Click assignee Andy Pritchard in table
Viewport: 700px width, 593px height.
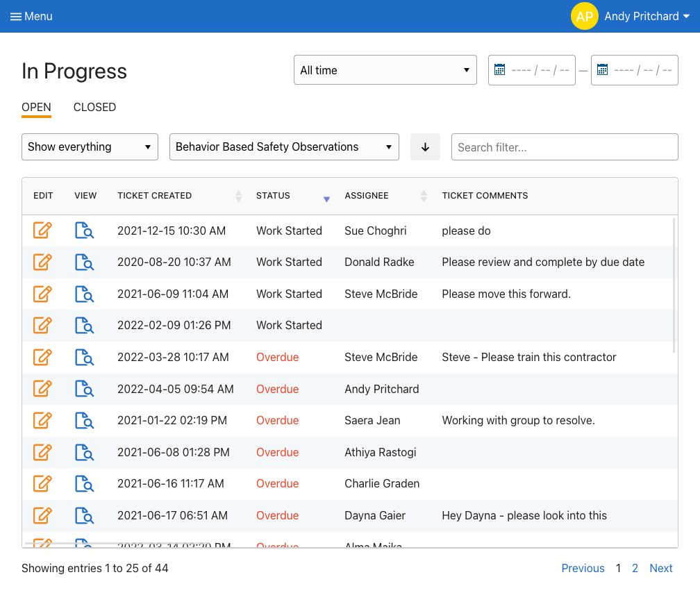coord(382,389)
